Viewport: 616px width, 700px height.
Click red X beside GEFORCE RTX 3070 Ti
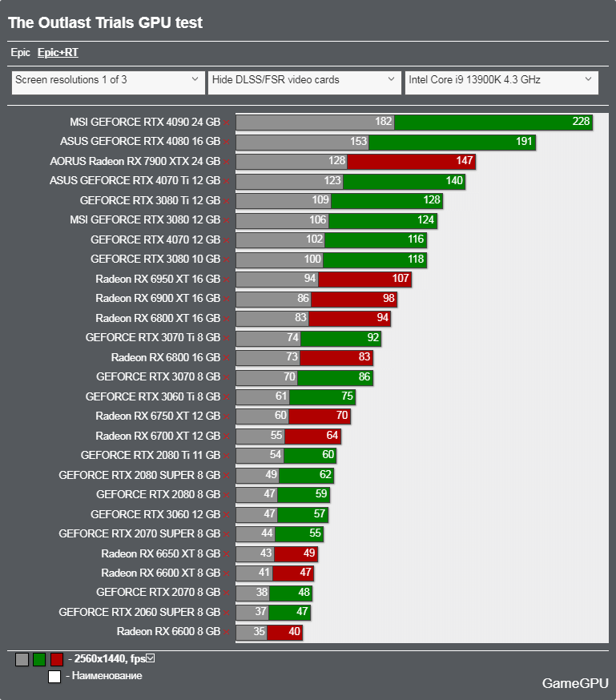click(227, 338)
